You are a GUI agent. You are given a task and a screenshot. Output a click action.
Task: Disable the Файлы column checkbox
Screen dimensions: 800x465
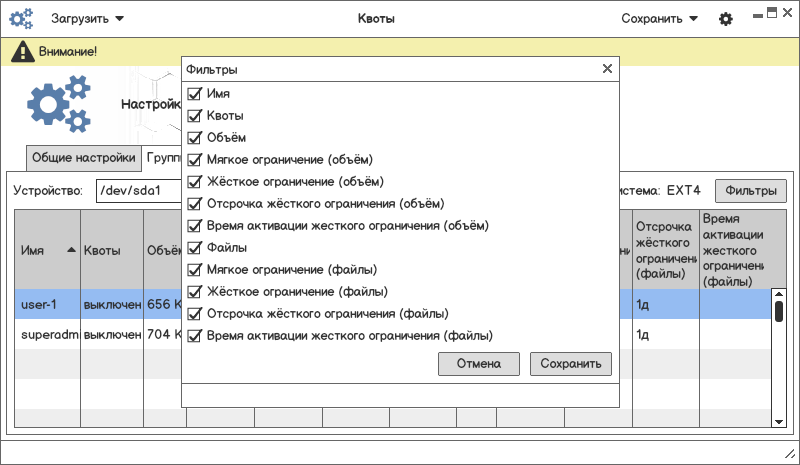point(195,247)
